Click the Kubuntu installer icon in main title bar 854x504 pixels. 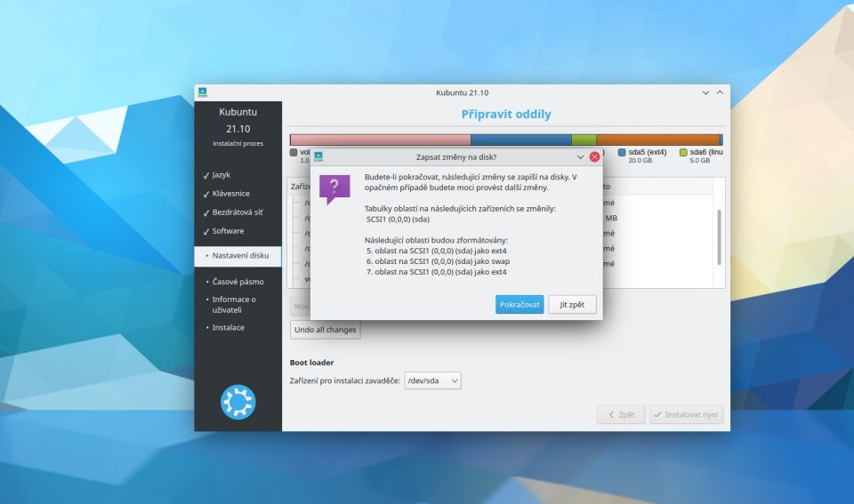203,92
